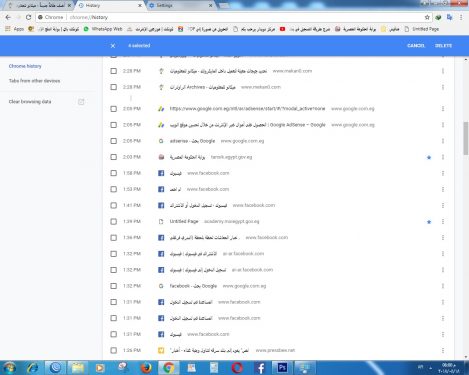Screen dimensions: 469x375
Task: Click the vertical scrollbar thumb on history list
Action: [x=466, y=138]
